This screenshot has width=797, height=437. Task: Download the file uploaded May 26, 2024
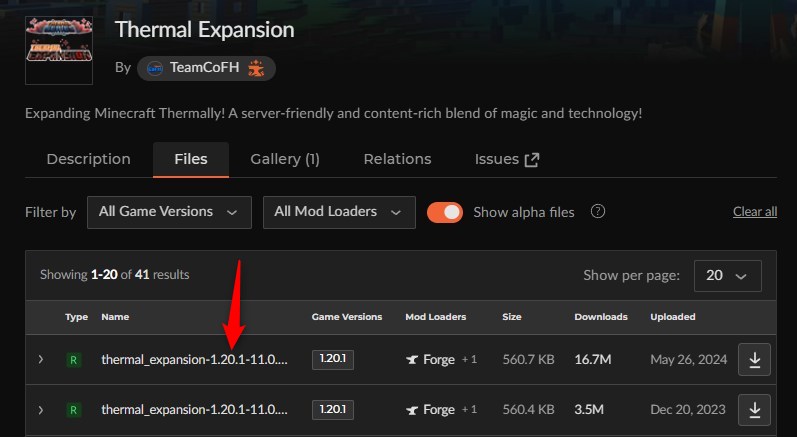point(754,360)
